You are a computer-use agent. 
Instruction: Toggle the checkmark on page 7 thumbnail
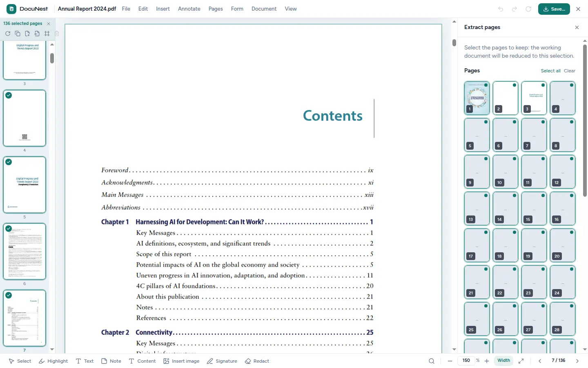pyautogui.click(x=9, y=295)
